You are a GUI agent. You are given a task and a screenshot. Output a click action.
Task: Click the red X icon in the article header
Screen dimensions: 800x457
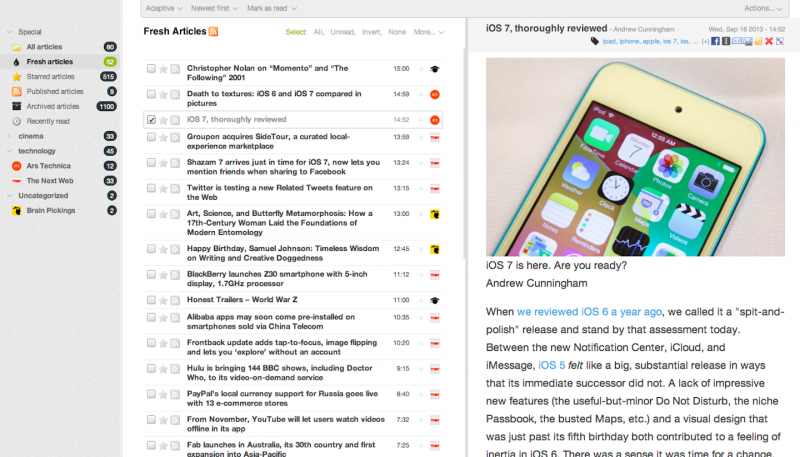[768, 41]
